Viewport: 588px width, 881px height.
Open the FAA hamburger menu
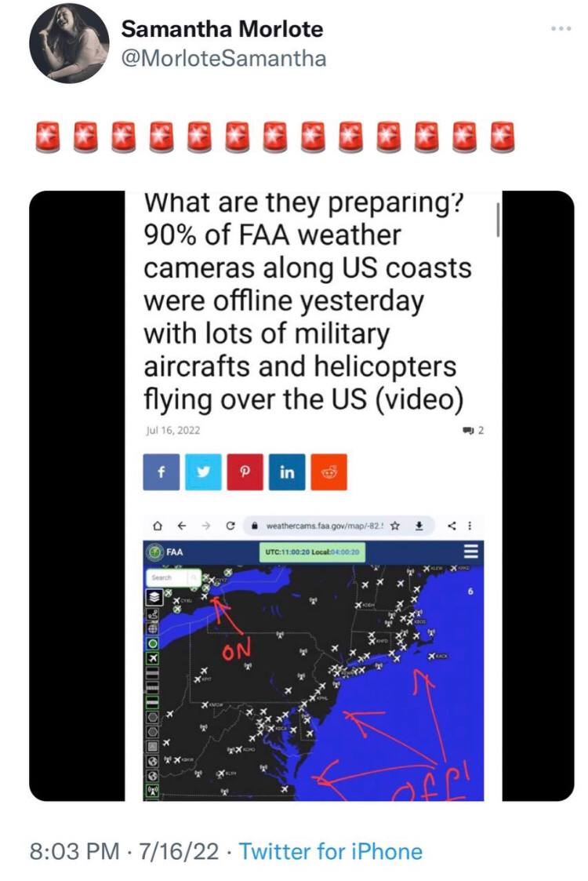[x=470, y=552]
